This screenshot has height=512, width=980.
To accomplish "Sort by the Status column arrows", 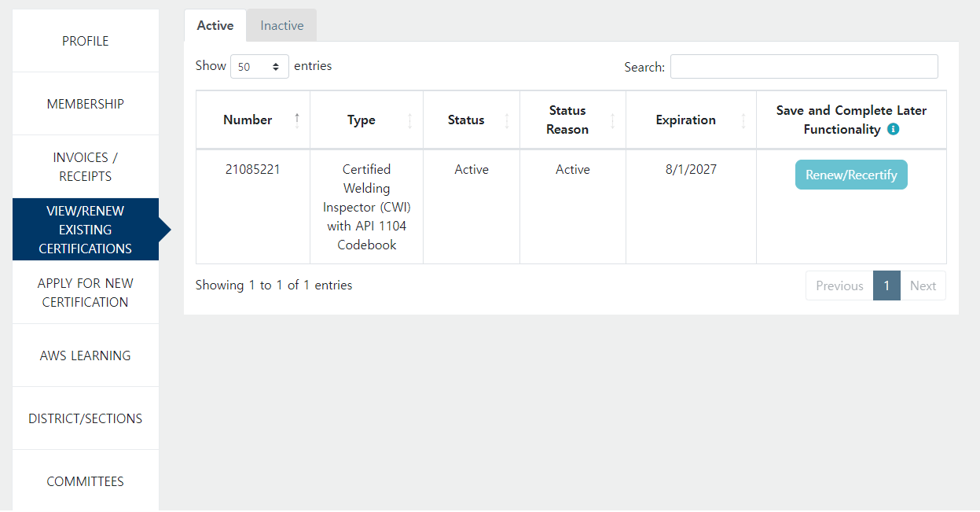I will pyautogui.click(x=506, y=120).
